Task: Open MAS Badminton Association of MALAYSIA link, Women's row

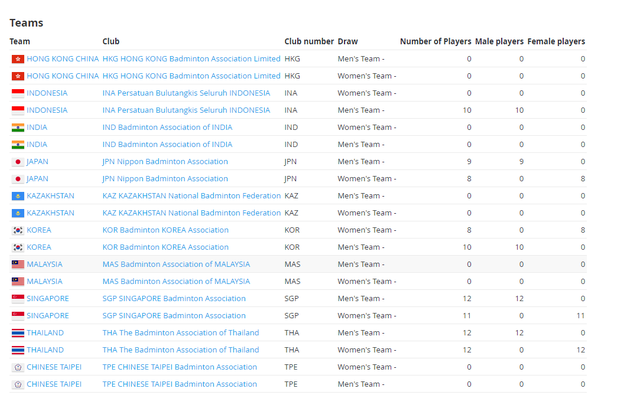Action: (176, 282)
